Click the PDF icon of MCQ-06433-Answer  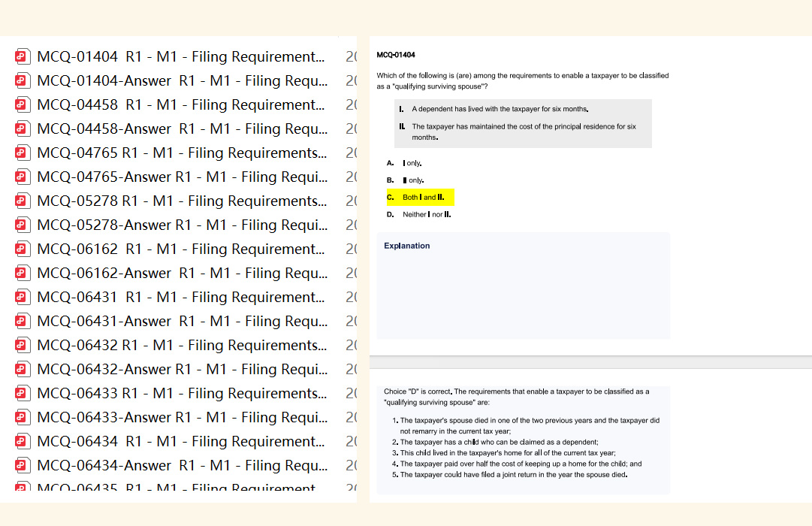point(22,418)
